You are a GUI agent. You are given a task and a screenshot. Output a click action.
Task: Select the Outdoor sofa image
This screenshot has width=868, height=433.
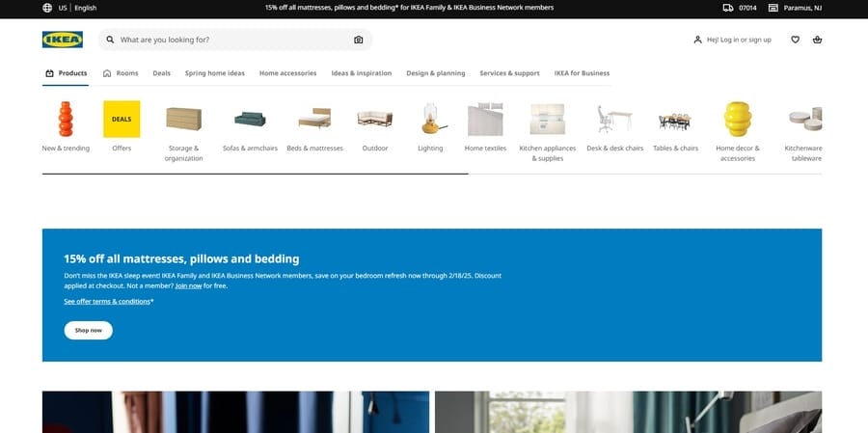pyautogui.click(x=375, y=119)
